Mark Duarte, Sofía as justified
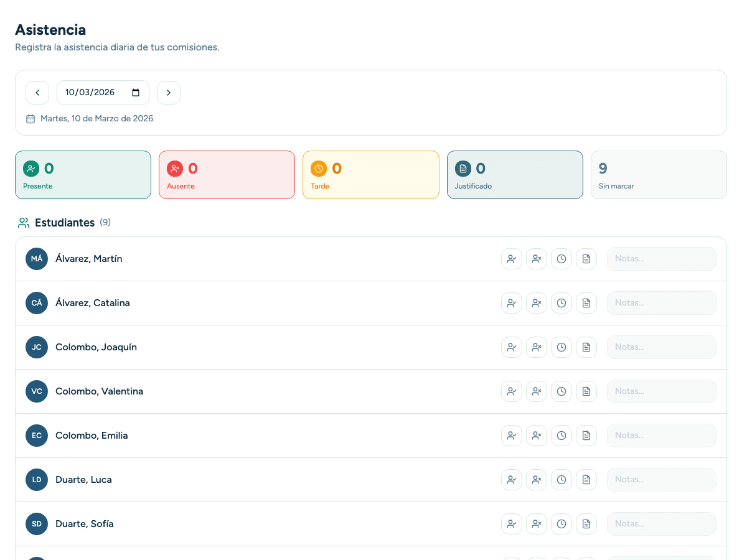This screenshot has height=560, width=747. coord(586,524)
